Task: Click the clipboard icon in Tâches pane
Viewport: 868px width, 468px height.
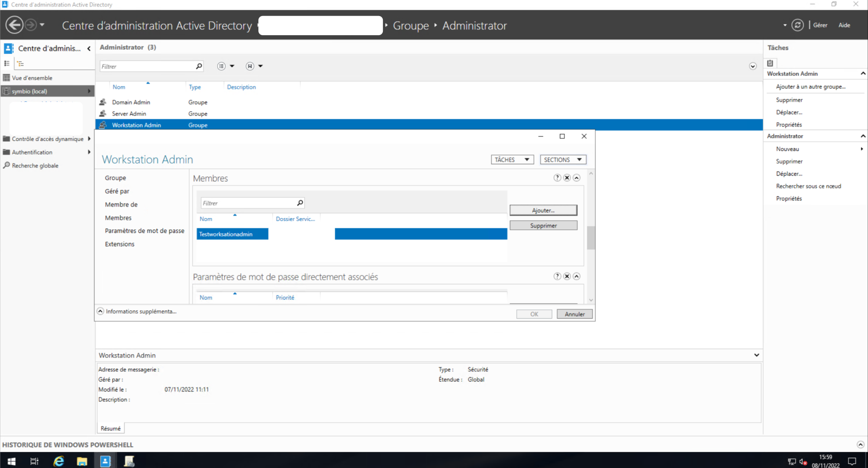Action: pyautogui.click(x=770, y=63)
